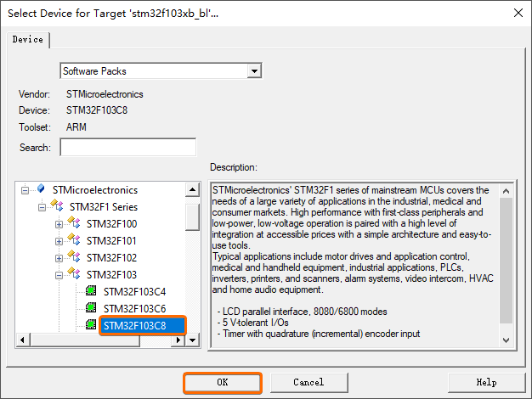Expand the STM32F100 node
Viewport: 532px width, 399px height.
59,224
